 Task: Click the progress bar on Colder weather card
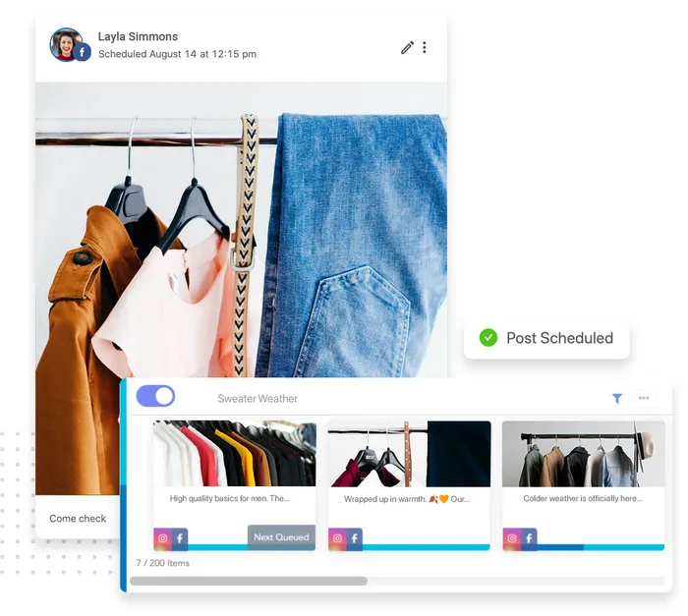[x=601, y=547]
